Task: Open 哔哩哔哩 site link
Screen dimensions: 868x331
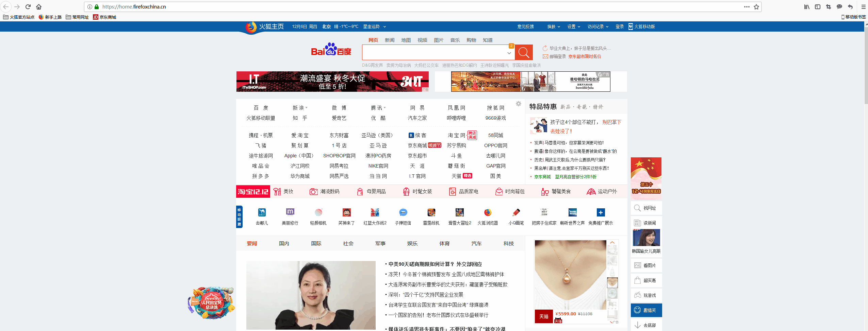Action: [456, 118]
